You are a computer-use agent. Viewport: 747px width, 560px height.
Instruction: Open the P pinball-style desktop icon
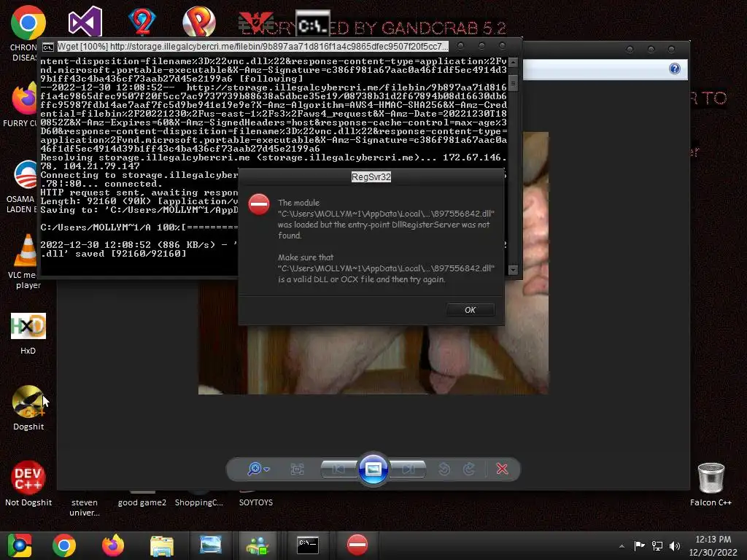point(199,21)
